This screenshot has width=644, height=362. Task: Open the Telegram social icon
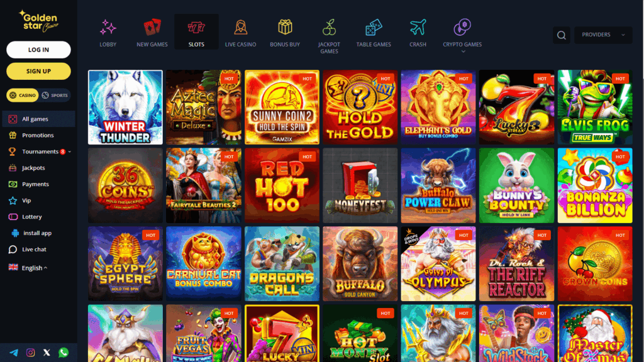pyautogui.click(x=14, y=353)
